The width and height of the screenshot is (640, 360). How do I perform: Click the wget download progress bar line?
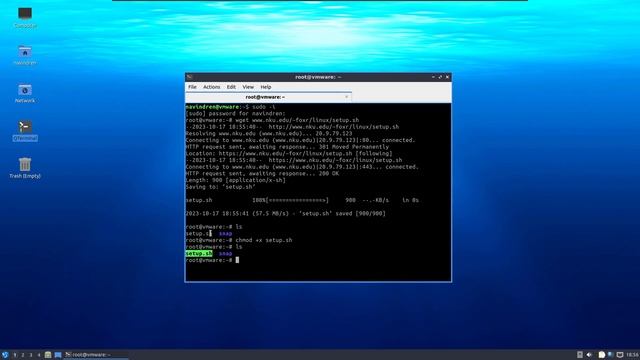(x=302, y=200)
